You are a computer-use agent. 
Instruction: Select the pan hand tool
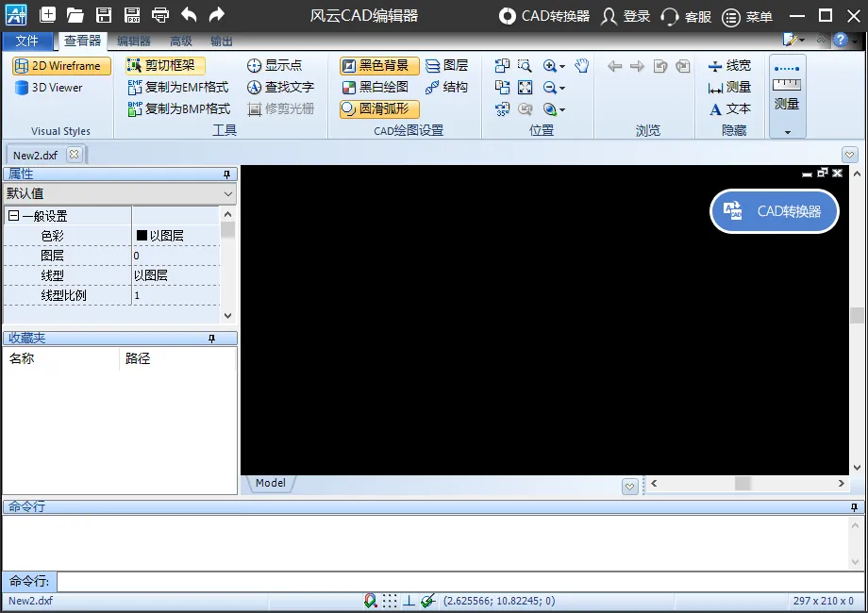[580, 66]
